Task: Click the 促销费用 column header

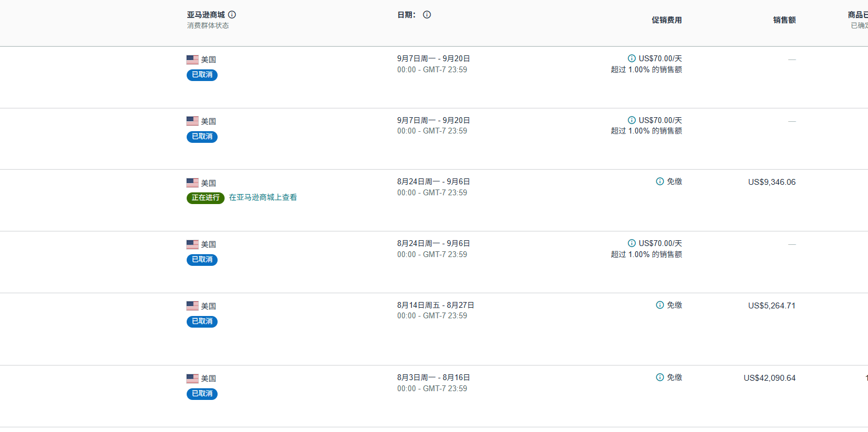Action: click(667, 20)
